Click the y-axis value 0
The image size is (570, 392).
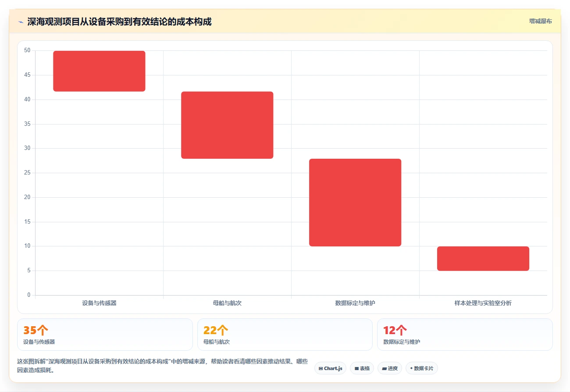click(x=29, y=295)
